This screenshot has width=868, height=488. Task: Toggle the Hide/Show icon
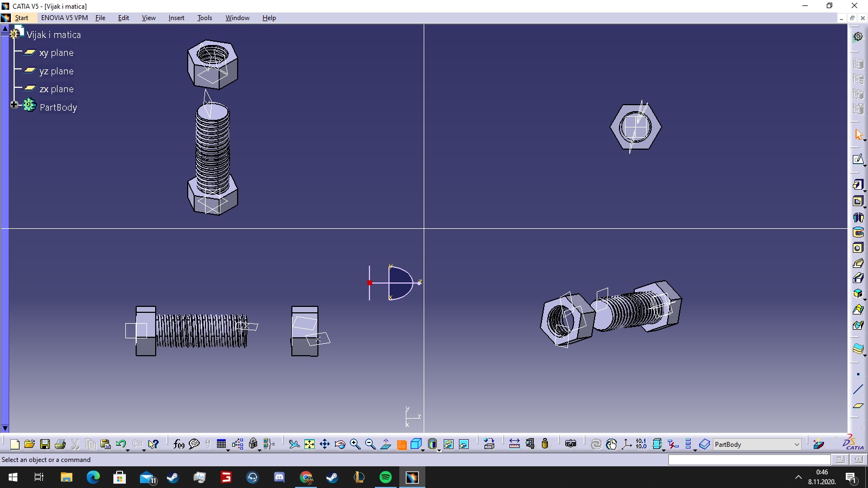[449, 445]
